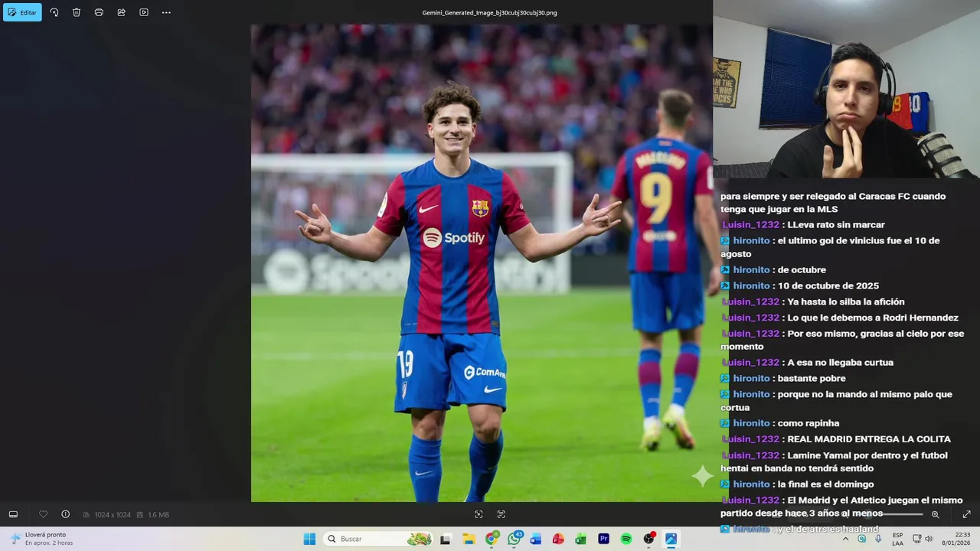980x551 pixels.
Task: Open the network and volume quick settings
Action: (x=923, y=539)
